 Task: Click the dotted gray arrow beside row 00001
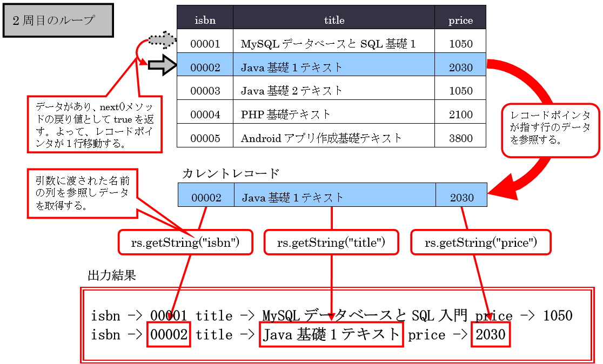[x=163, y=40]
